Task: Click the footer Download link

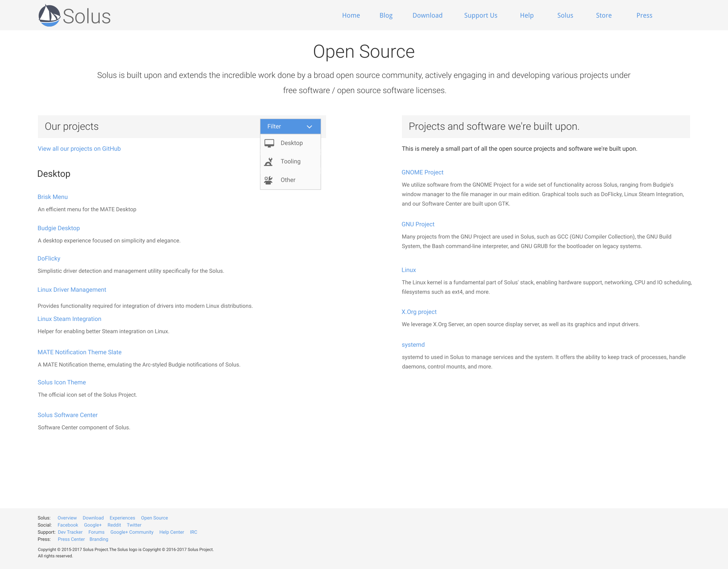Action: click(x=93, y=518)
